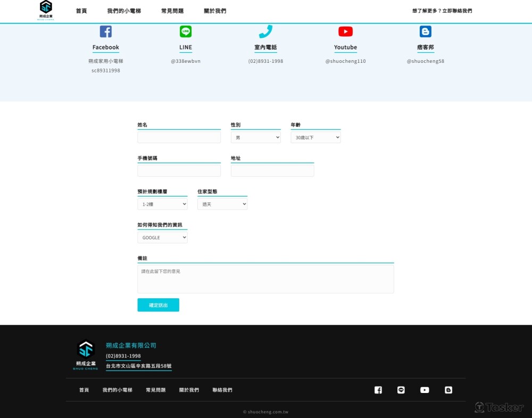Screen dimensions: 532x418
Task: Open the 性別 gender dropdown
Action: coord(255,137)
